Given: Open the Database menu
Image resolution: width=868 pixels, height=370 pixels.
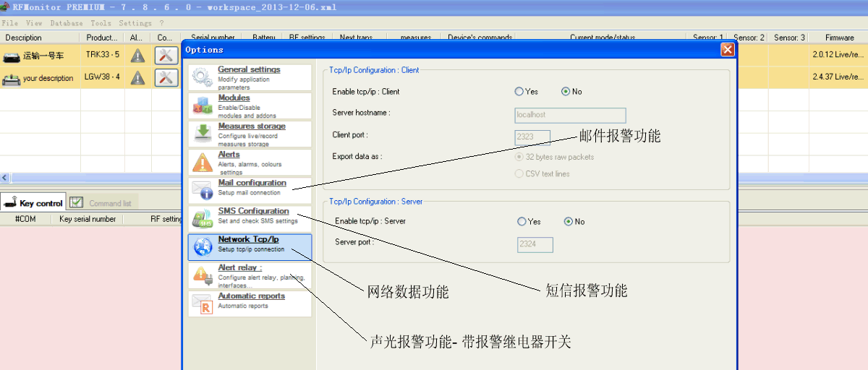Looking at the screenshot, I should [67, 23].
